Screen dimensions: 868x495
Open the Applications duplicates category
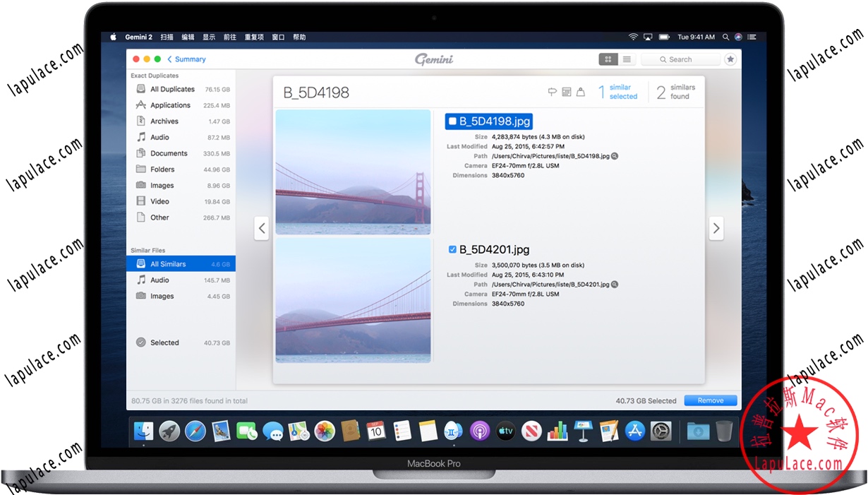coord(171,105)
